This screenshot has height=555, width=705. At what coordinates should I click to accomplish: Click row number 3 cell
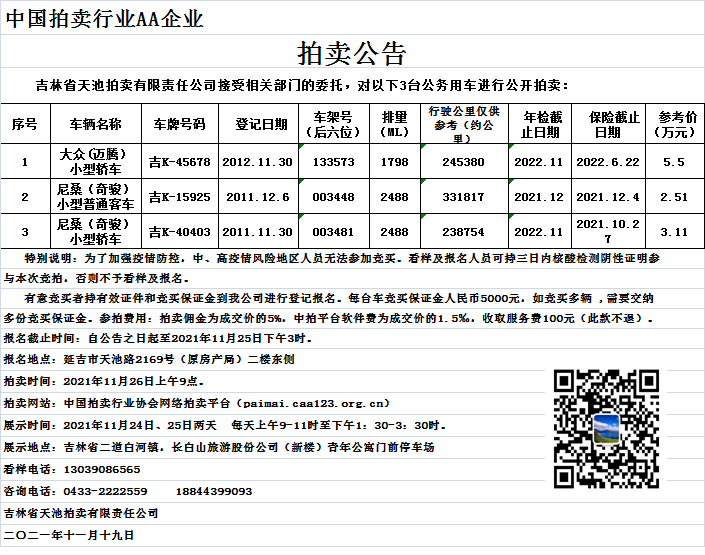(25, 231)
